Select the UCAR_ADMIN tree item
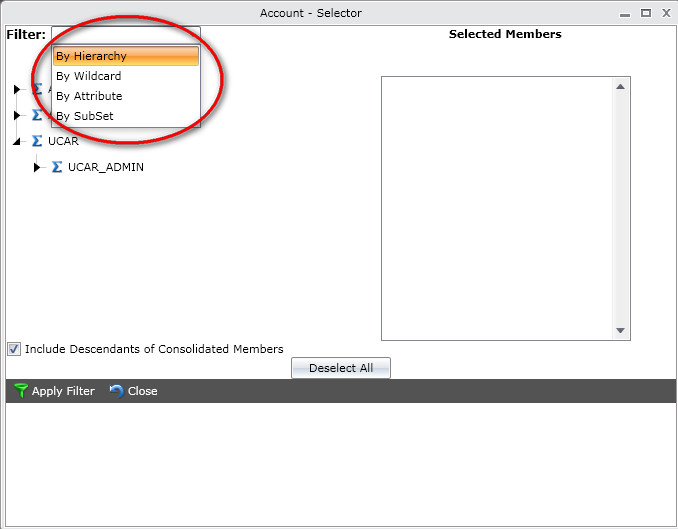678x529 pixels. 106,167
